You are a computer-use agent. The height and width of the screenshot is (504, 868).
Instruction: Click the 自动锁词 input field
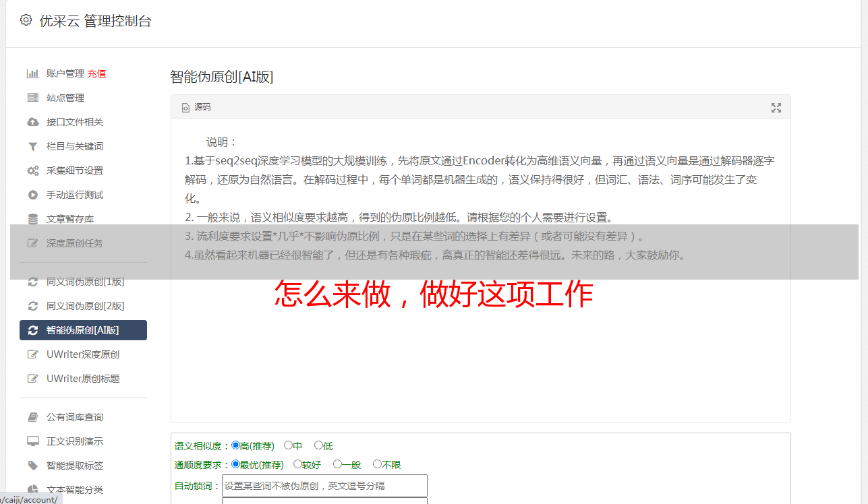(324, 486)
